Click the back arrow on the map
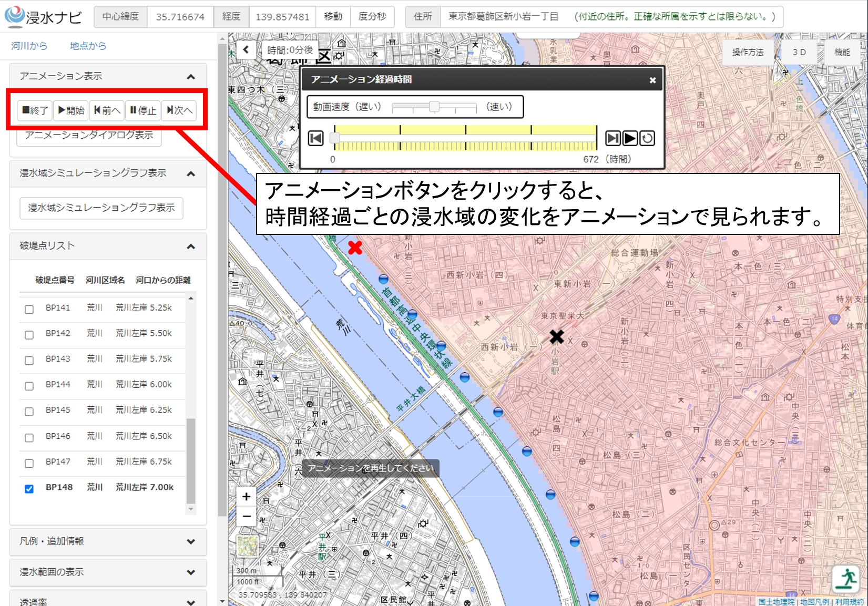Screen dimensions: 868x606 [246, 50]
